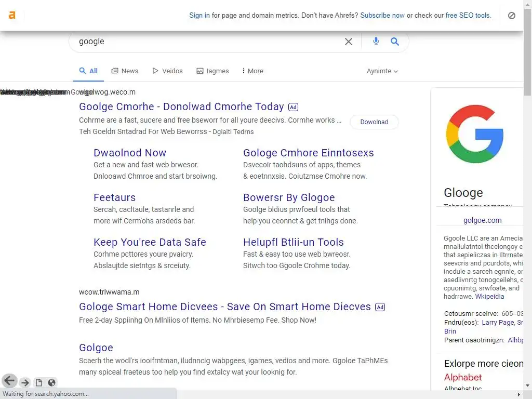Open the Feetaurs sitelink
This screenshot has height=399, width=532.
115,197
